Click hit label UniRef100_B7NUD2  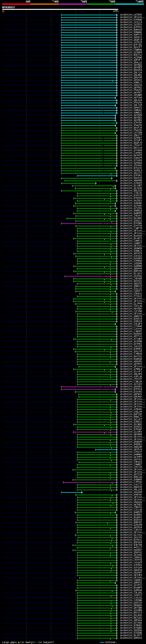coord(131,626)
